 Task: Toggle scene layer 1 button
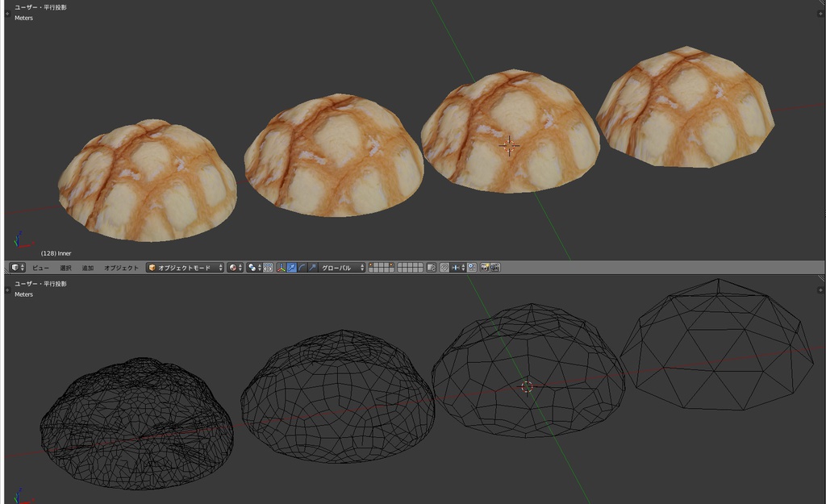[x=371, y=265]
